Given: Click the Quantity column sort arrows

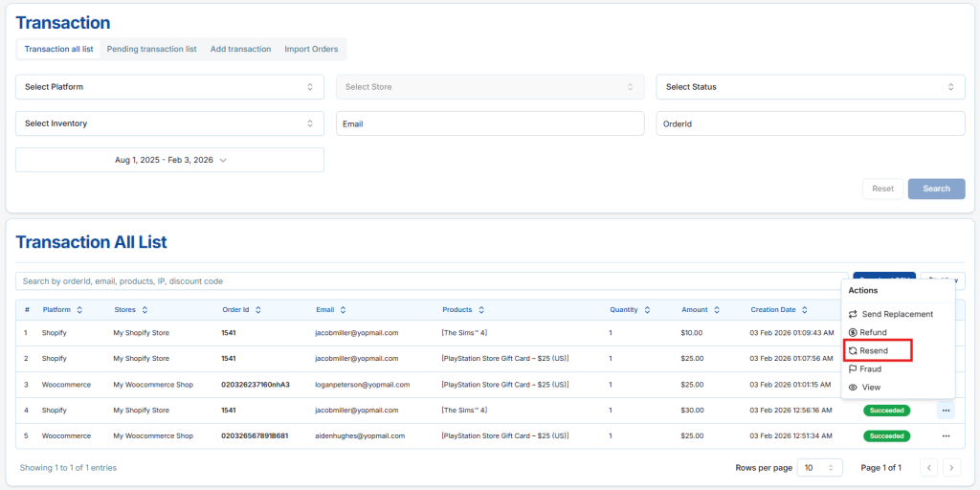Looking at the screenshot, I should click(x=648, y=310).
